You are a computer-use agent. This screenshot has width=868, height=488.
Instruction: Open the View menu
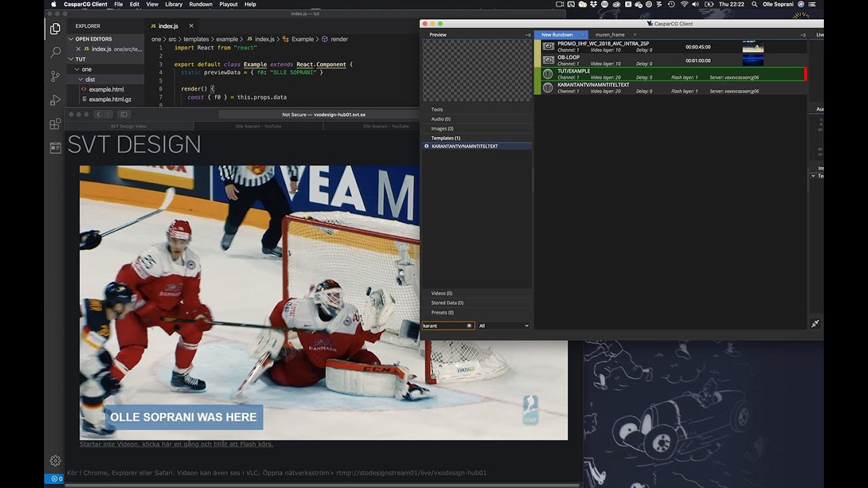(x=153, y=4)
